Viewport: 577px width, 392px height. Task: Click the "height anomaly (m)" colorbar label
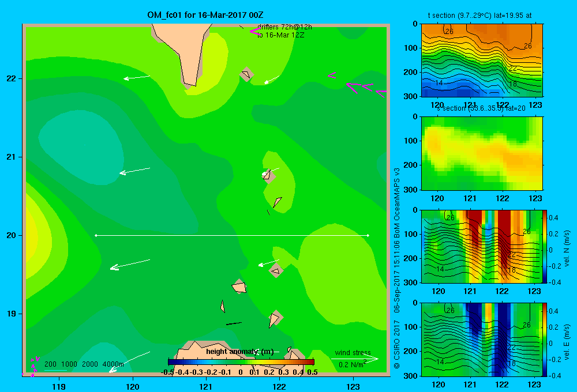(x=240, y=352)
